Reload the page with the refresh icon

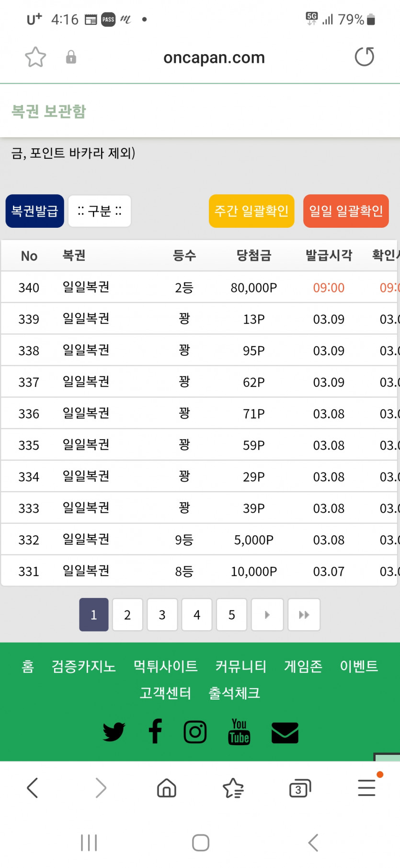tap(365, 57)
